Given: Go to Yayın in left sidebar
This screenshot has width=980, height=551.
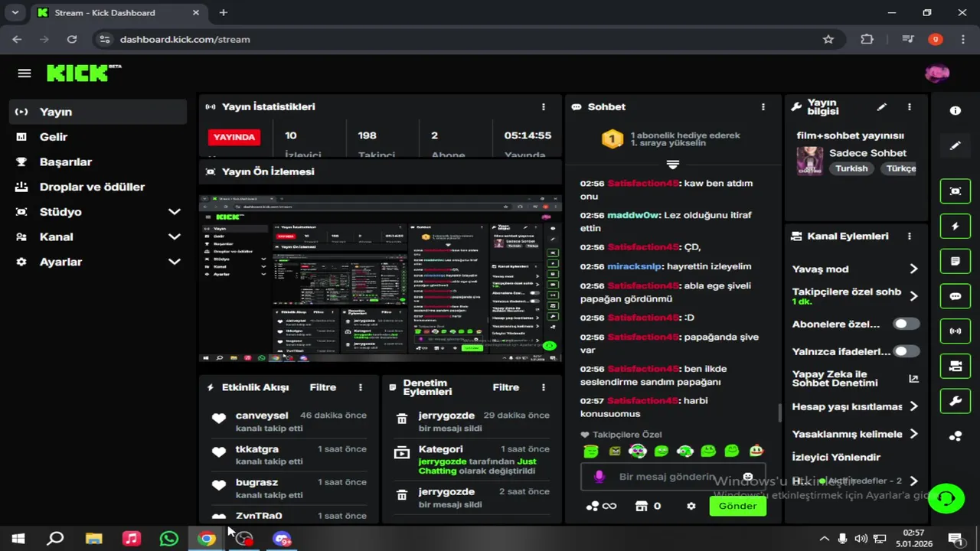Looking at the screenshot, I should click(98, 112).
